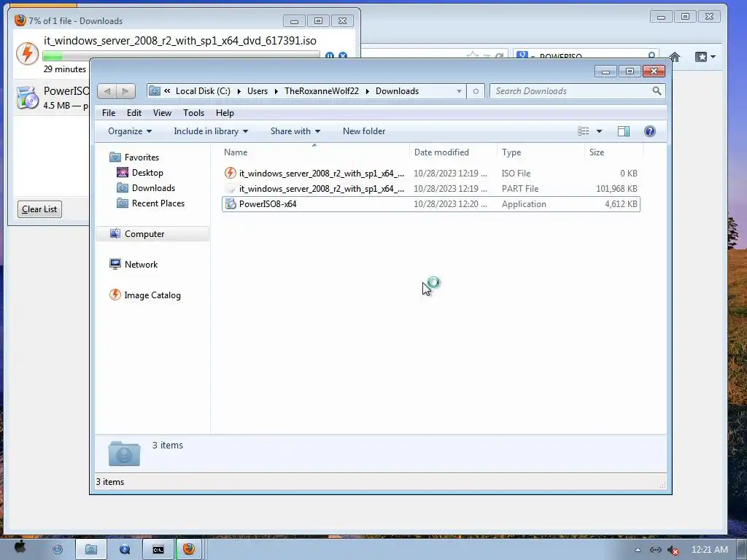Click the Downloads breadcrumb segment
The height and width of the screenshot is (560, 747).
398,91
